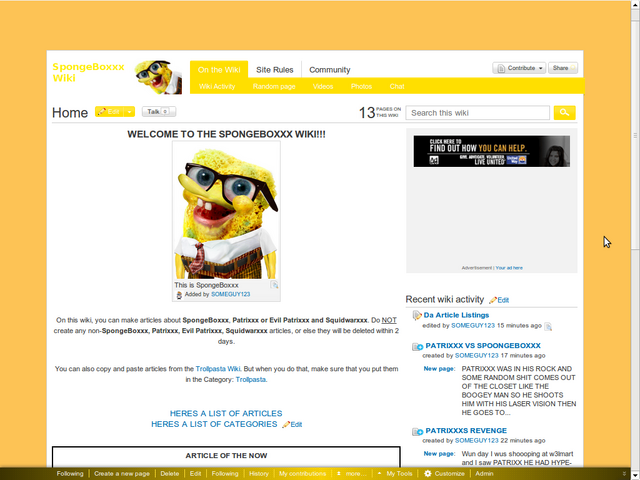The width and height of the screenshot is (640, 480).
Task: Click Create a new page in bottom toolbar
Action: tap(122, 473)
